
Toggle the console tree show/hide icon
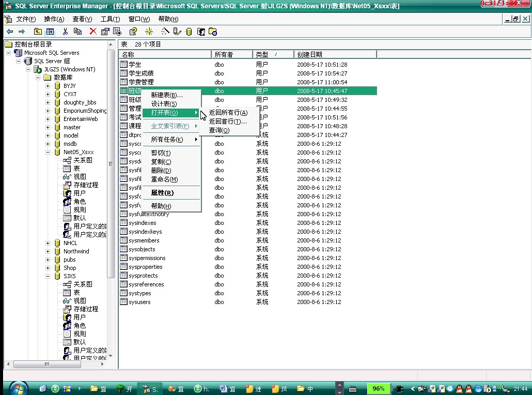pyautogui.click(x=50, y=32)
